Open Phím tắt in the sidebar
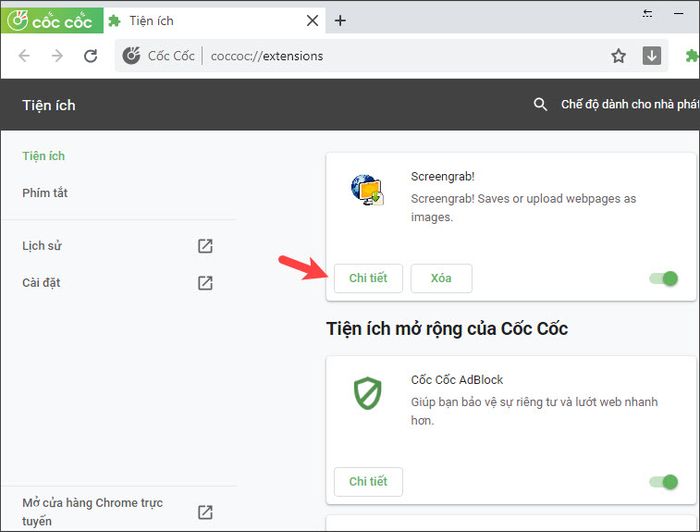Viewport: 700px width, 532px height. point(45,193)
